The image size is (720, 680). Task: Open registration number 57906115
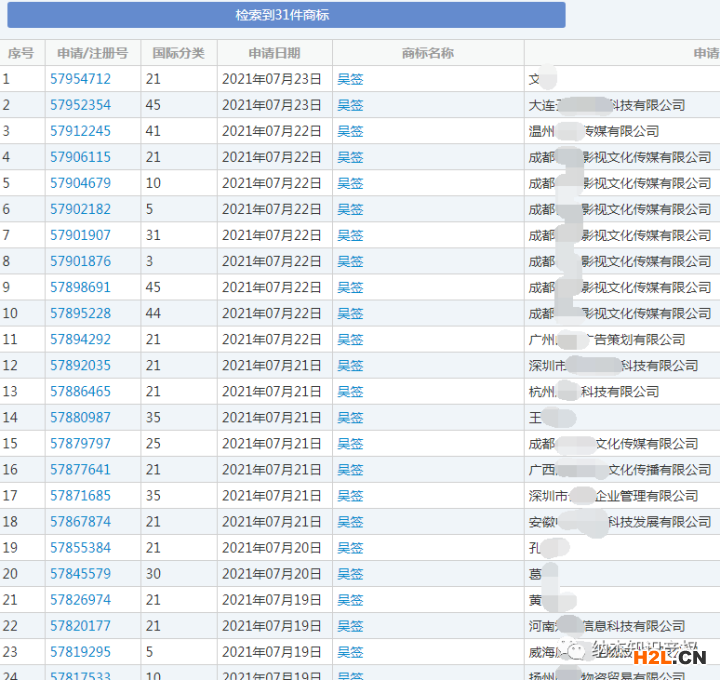tap(80, 157)
